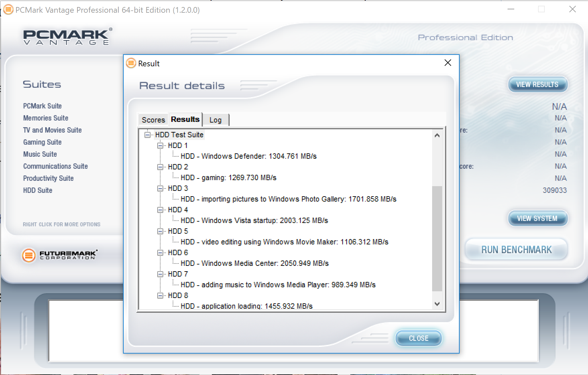The image size is (588, 375).
Task: Click the RUN BENCHMARK button
Action: (x=516, y=250)
